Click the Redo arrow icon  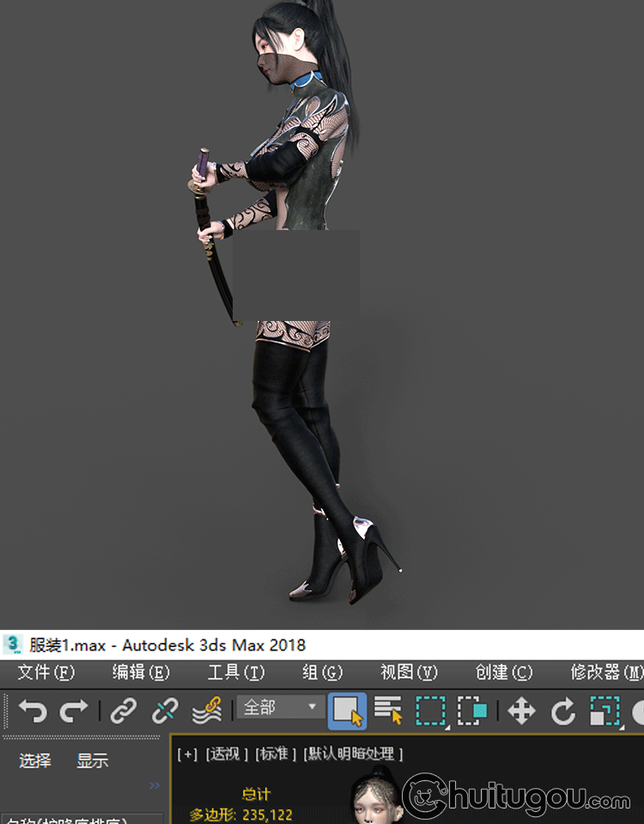(74, 711)
